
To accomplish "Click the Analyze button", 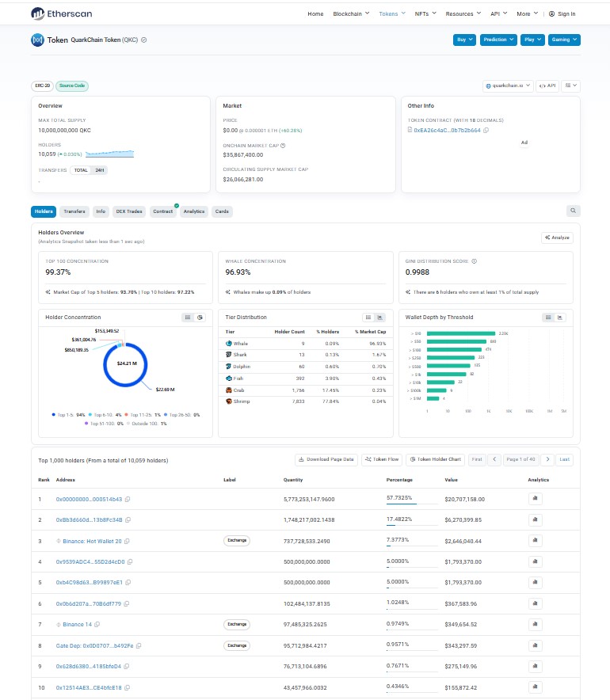I will tap(557, 238).
